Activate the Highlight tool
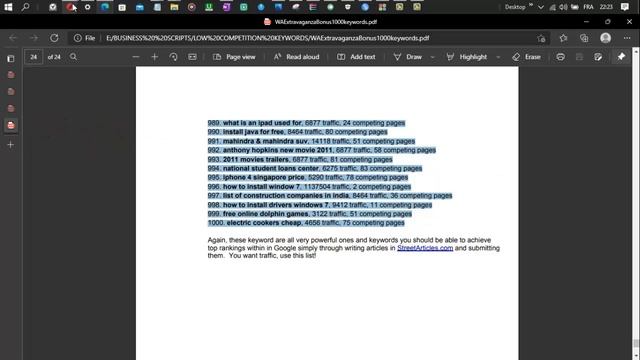The image size is (640, 360). tap(467, 57)
